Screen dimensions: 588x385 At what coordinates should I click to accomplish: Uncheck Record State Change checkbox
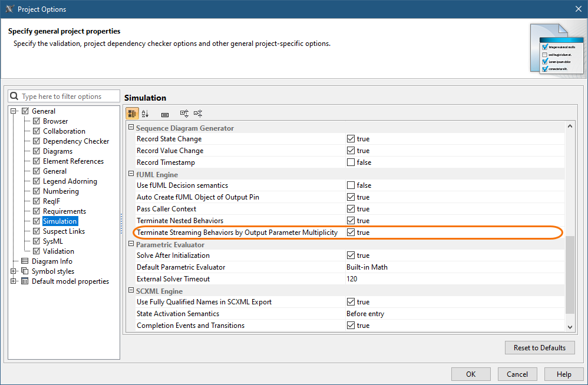(351, 139)
